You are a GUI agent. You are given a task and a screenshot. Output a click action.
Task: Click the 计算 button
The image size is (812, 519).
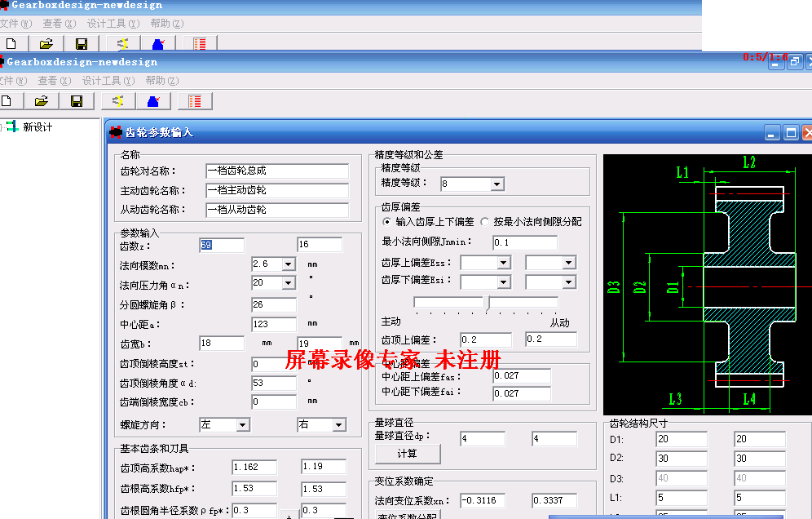(408, 454)
